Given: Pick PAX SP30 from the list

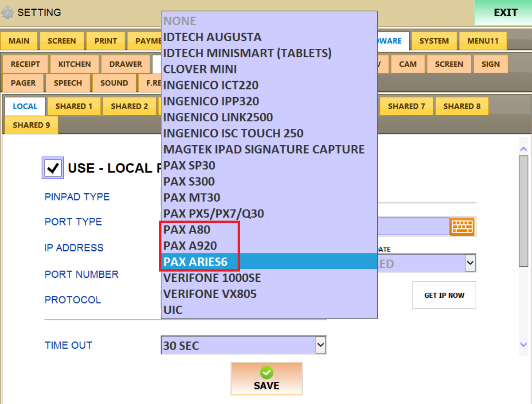Looking at the screenshot, I should [269, 165].
